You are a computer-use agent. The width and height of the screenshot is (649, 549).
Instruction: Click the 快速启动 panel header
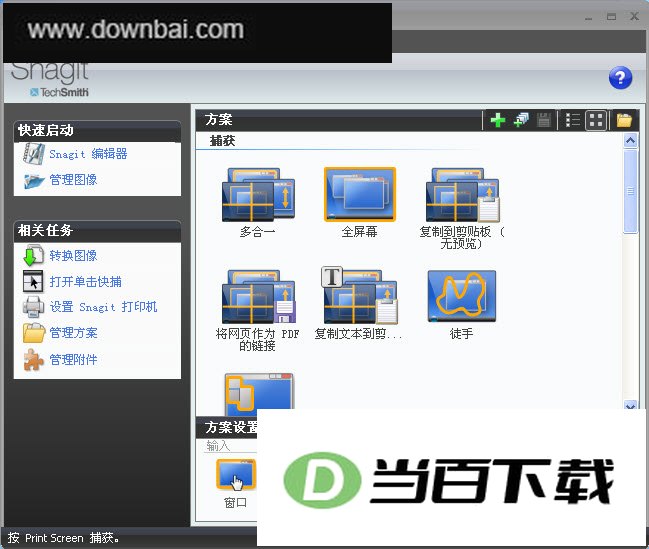click(x=97, y=131)
